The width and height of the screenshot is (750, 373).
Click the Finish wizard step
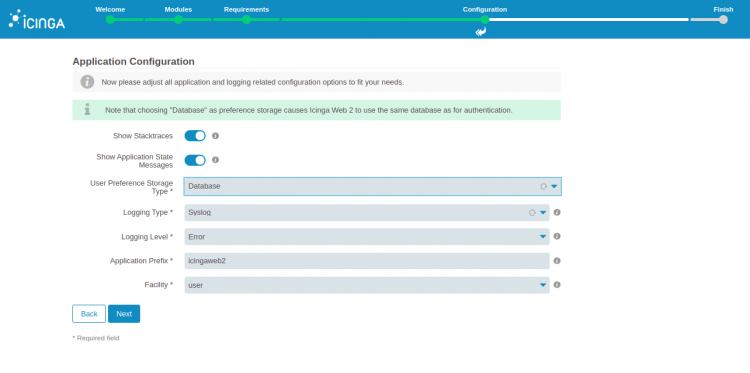[723, 20]
